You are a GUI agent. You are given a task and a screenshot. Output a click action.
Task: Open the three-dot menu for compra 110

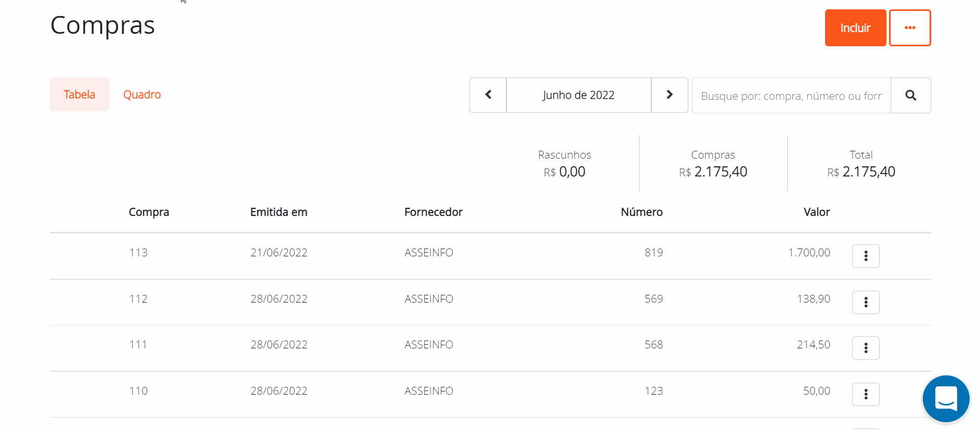coord(865,394)
